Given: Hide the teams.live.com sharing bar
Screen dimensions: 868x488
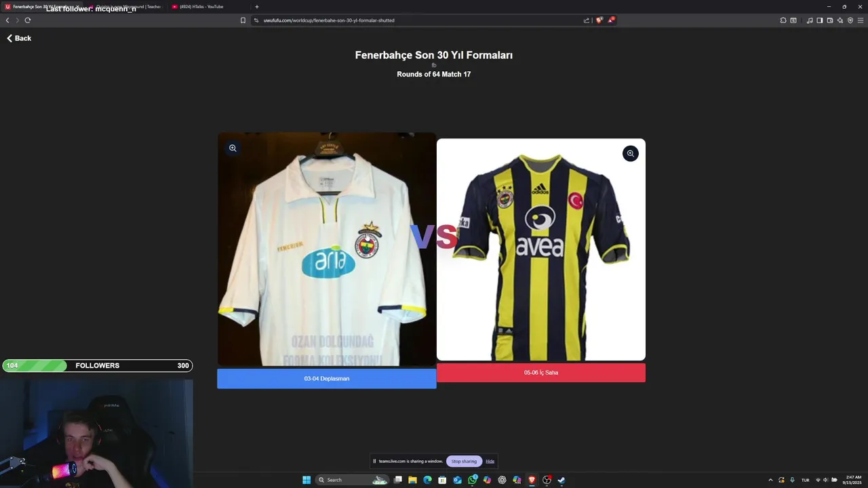Looking at the screenshot, I should pyautogui.click(x=490, y=462).
